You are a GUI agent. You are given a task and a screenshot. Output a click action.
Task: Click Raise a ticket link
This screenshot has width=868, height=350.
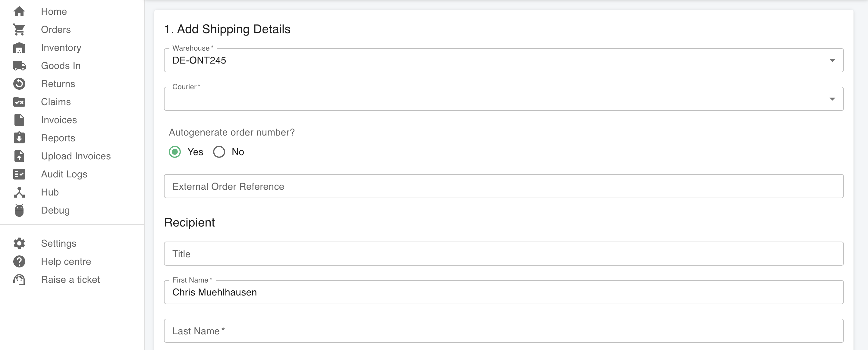[x=71, y=280]
